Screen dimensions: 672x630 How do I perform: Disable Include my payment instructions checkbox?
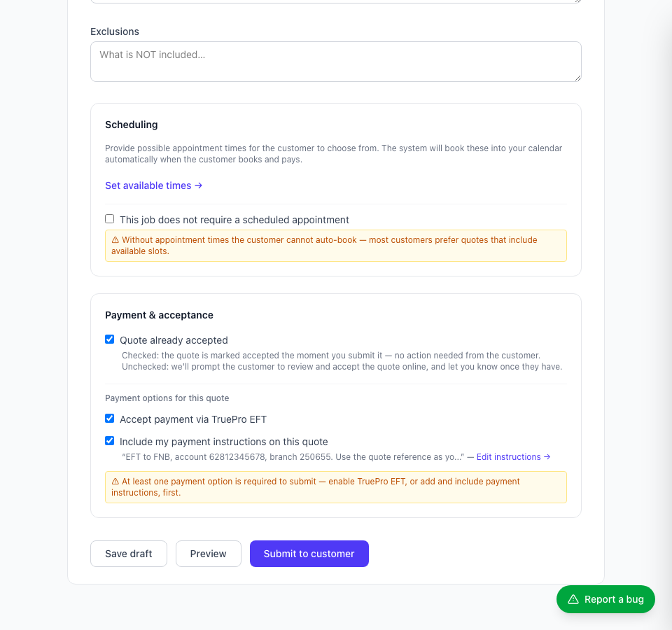(110, 440)
